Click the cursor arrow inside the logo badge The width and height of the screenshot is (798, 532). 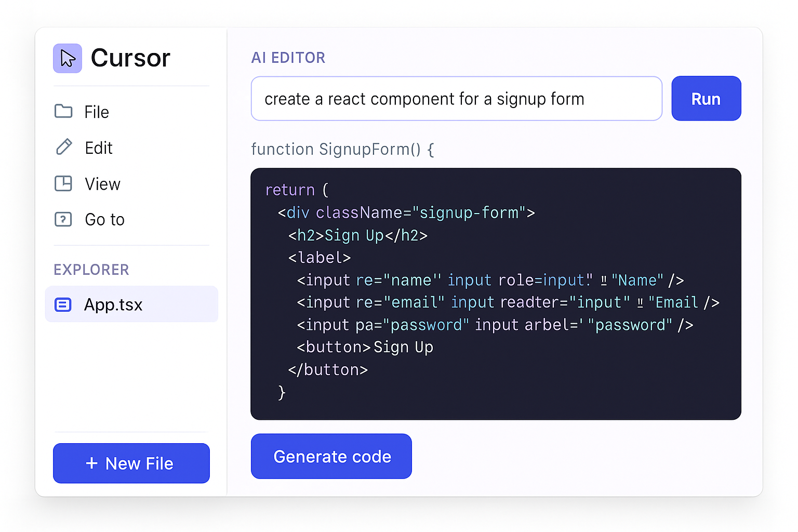tap(67, 58)
